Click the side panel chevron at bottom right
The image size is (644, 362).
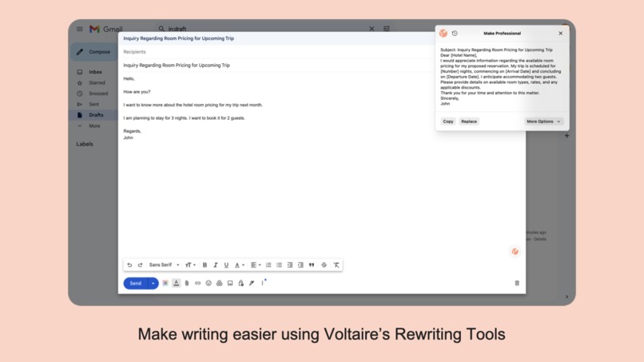point(566,296)
